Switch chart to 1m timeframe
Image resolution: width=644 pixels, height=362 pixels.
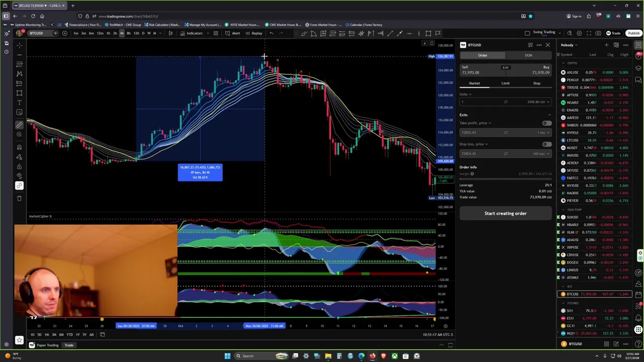point(75,33)
